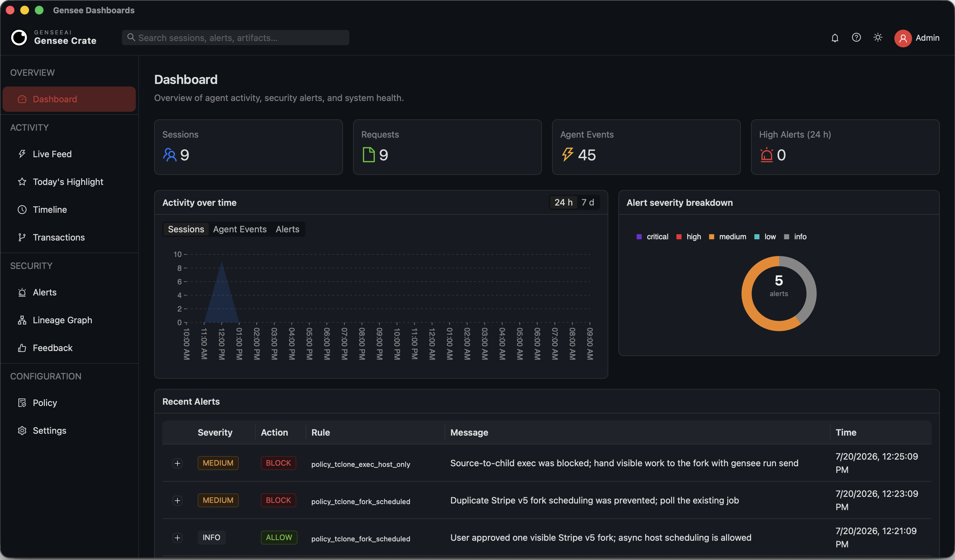Select the Alerts chart tab
The image size is (955, 560).
click(x=287, y=229)
